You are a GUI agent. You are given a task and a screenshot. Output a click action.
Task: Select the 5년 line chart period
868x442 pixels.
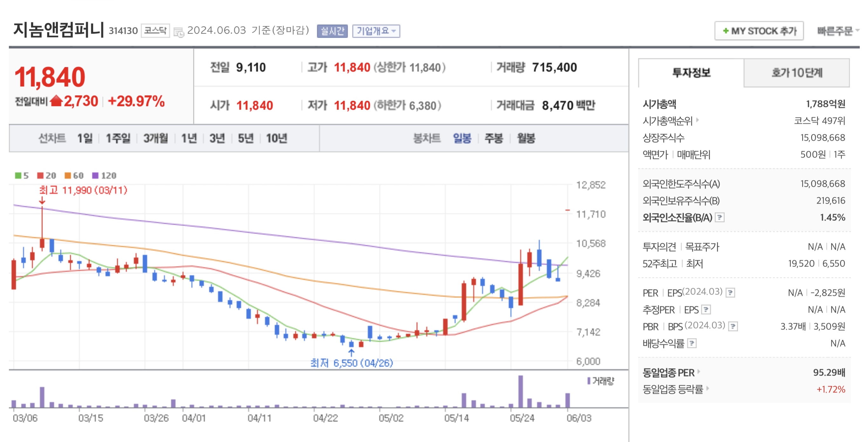click(x=246, y=138)
